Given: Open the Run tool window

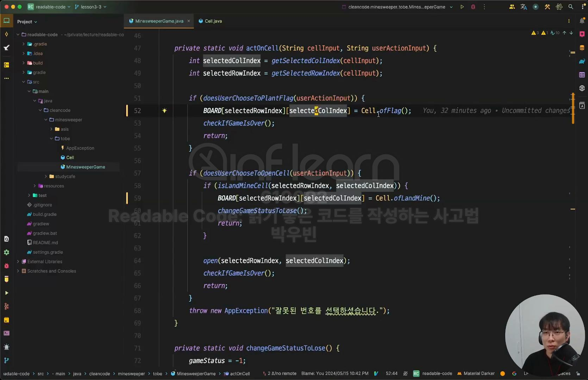Looking at the screenshot, I should pos(6,293).
